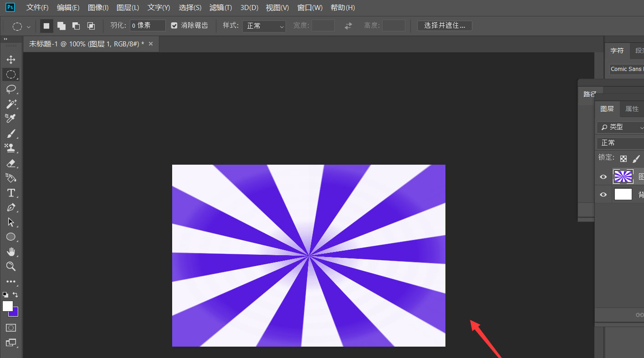Screen dimensions: 644x358
Task: Select the Brush tool
Action: tap(11, 133)
